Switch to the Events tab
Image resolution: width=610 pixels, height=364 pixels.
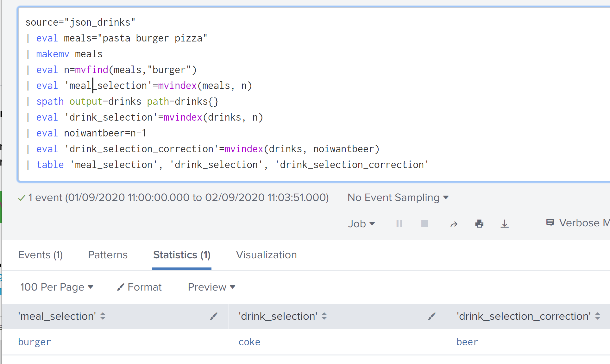[x=40, y=255]
